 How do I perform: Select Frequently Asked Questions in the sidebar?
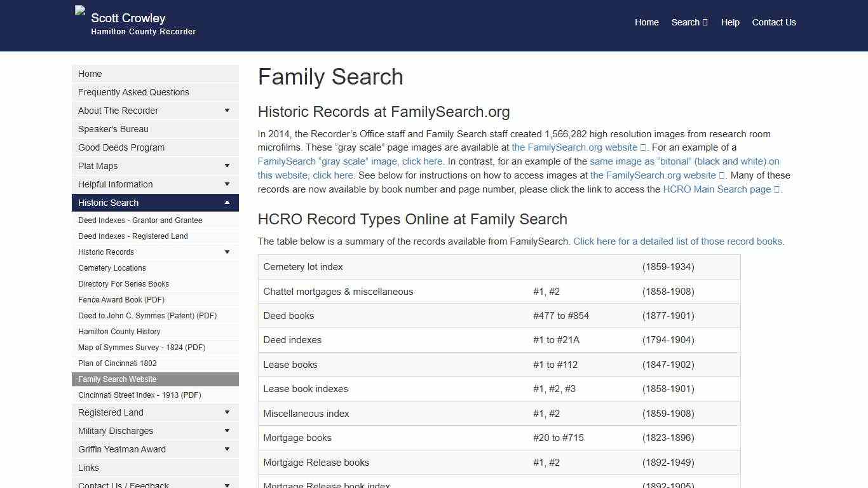pyautogui.click(x=133, y=92)
